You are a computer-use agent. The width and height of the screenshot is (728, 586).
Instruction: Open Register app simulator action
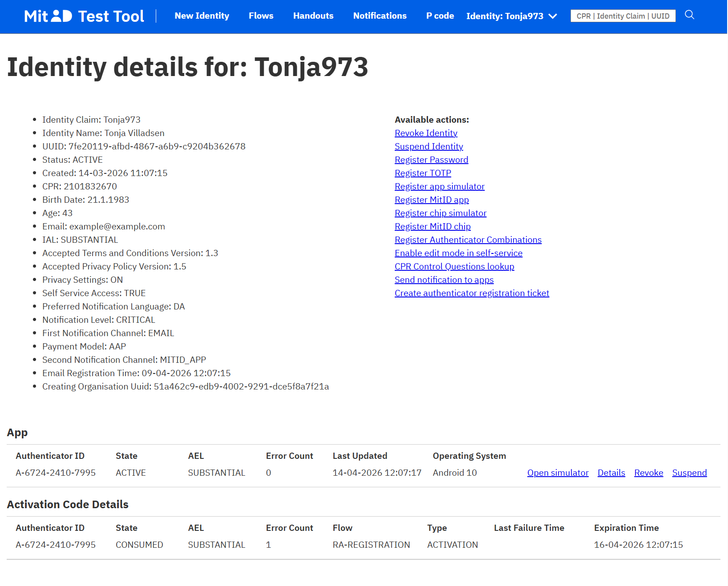pyautogui.click(x=439, y=186)
